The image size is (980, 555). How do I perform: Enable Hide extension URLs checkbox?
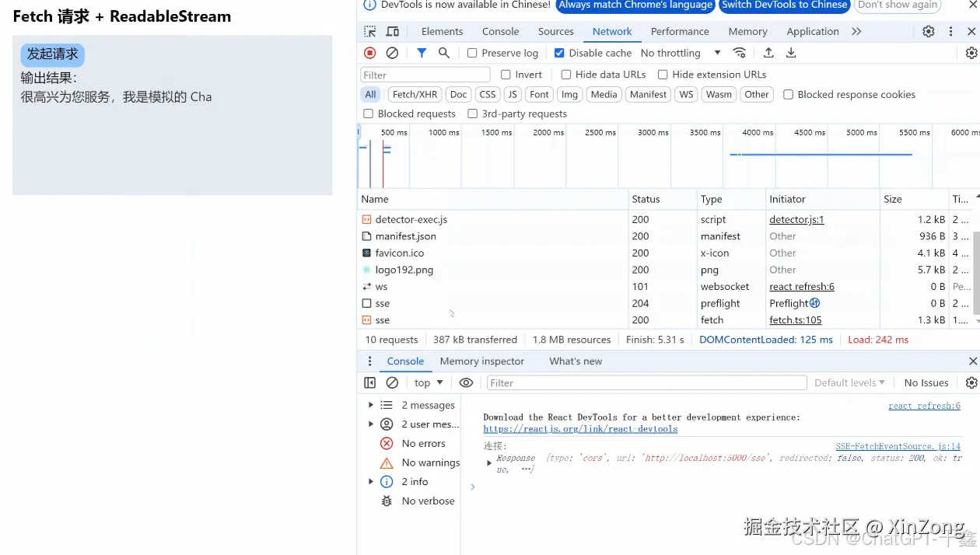click(663, 75)
